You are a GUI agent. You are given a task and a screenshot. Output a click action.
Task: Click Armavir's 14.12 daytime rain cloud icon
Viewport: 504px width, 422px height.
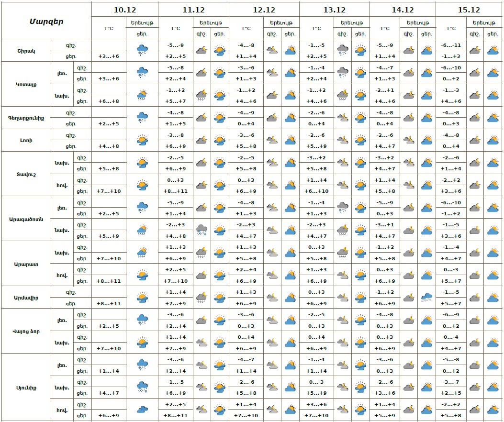click(x=426, y=298)
